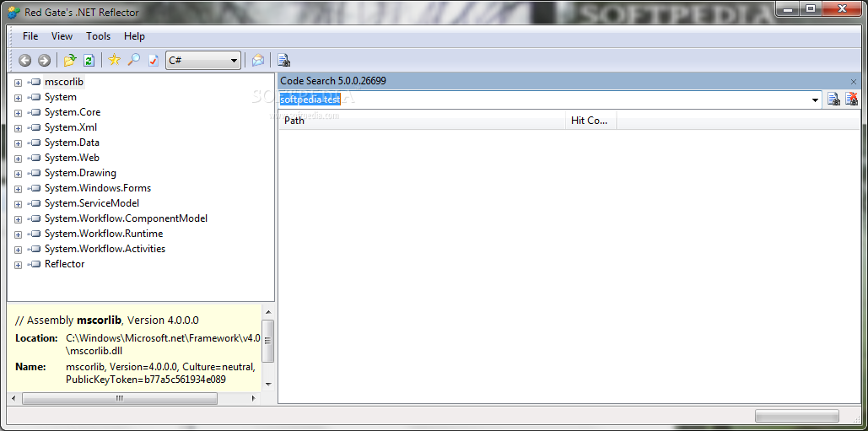Expand the System.ServiceModel node

(18, 204)
